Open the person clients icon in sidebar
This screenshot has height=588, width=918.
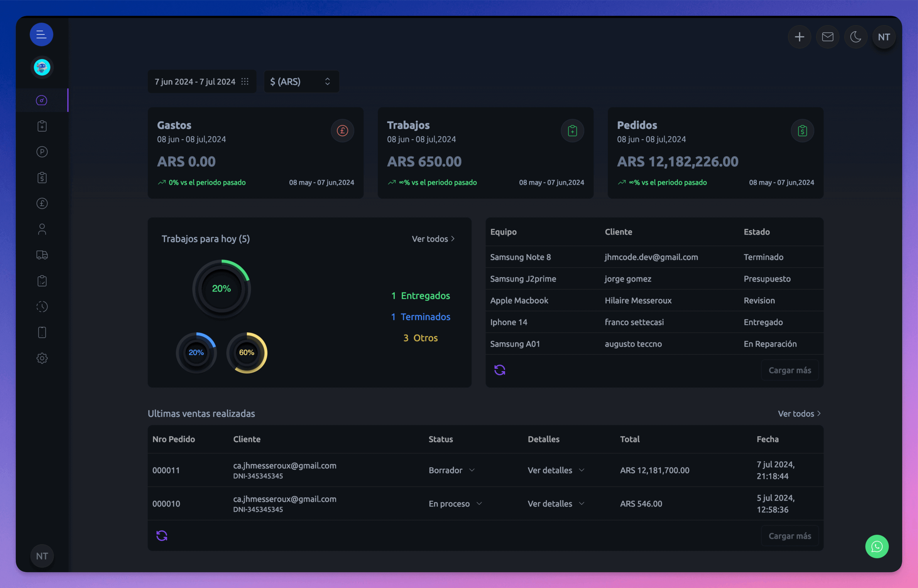click(42, 229)
